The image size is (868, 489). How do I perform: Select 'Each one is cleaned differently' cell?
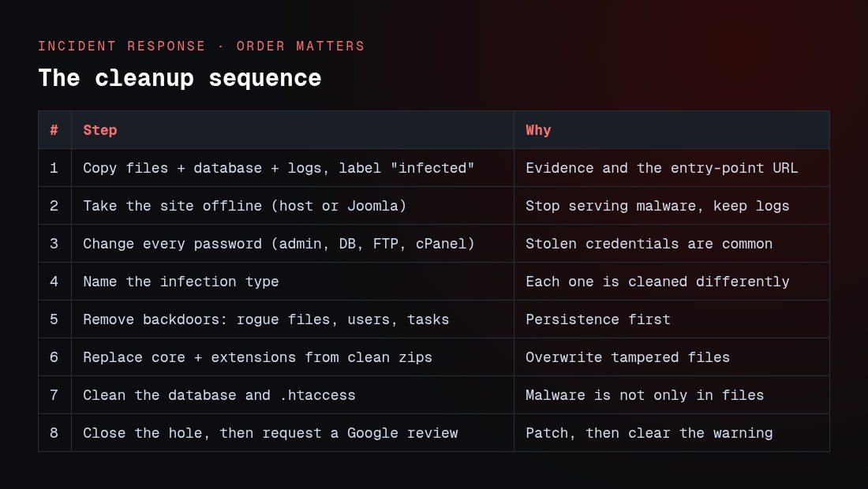tap(672, 281)
